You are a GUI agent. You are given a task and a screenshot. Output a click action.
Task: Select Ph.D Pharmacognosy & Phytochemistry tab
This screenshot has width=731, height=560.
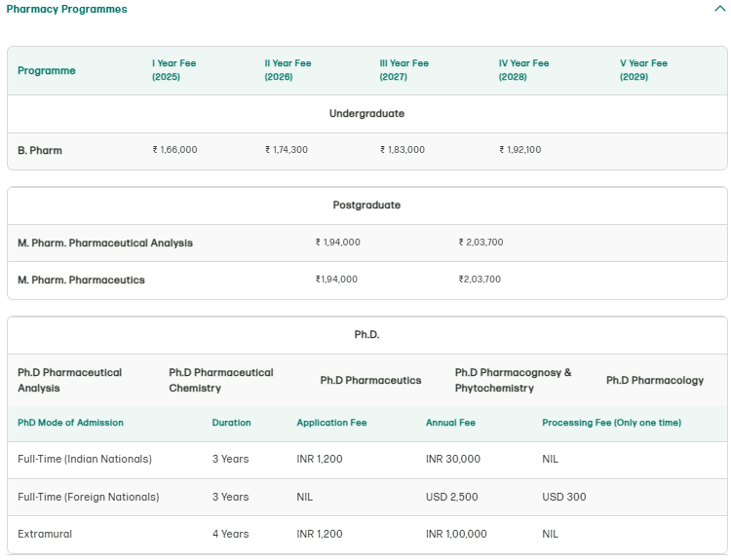[x=513, y=380]
